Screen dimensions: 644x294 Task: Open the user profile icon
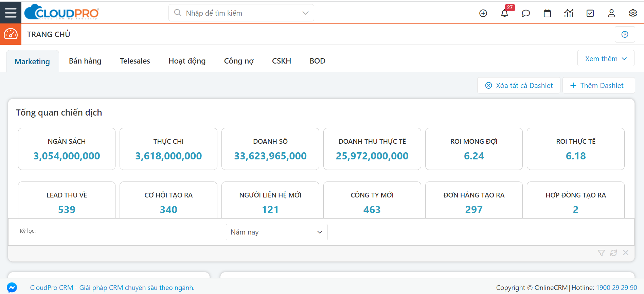pos(611,13)
